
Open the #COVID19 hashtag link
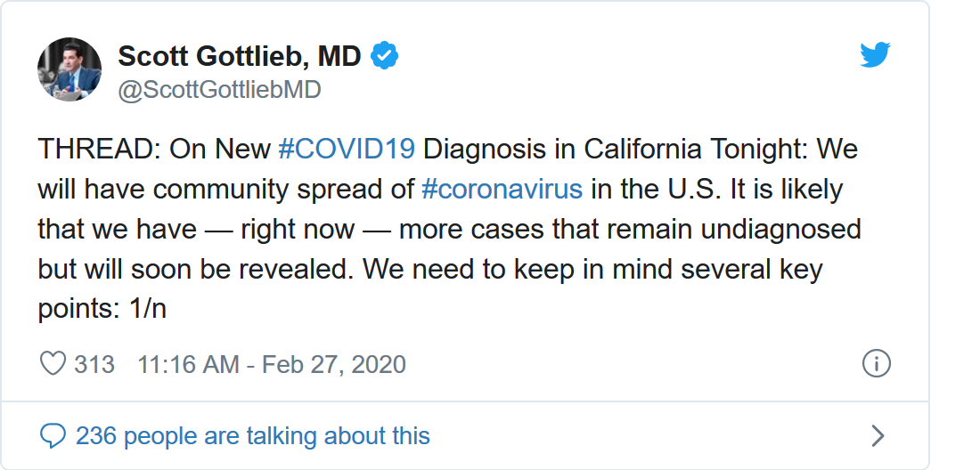point(347,149)
